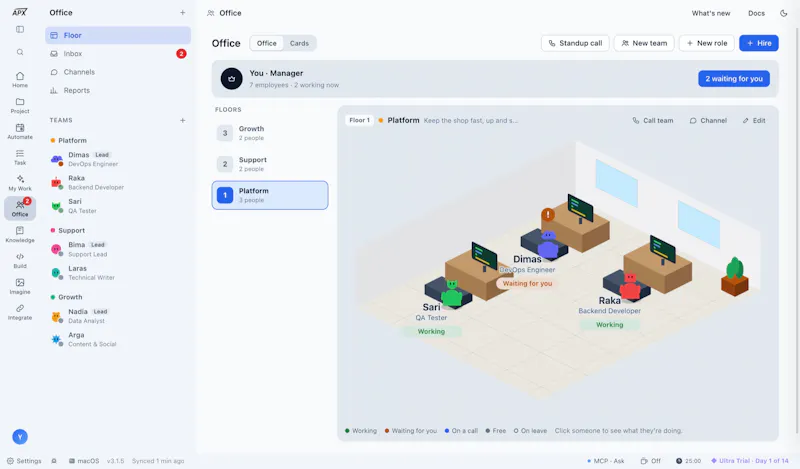The height and width of the screenshot is (469, 800).
Task: Toggle the sidebar panel icon below logo
Action: (x=20, y=30)
